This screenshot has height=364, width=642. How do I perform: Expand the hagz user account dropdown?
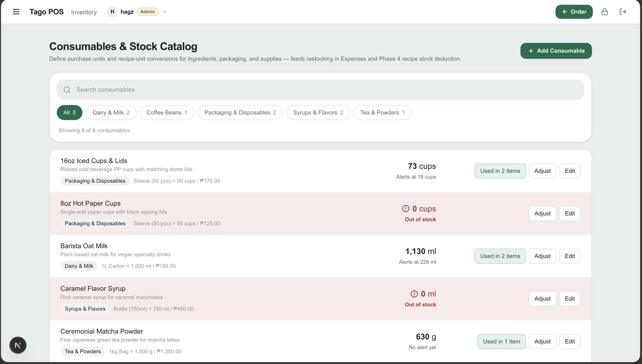[x=165, y=12]
